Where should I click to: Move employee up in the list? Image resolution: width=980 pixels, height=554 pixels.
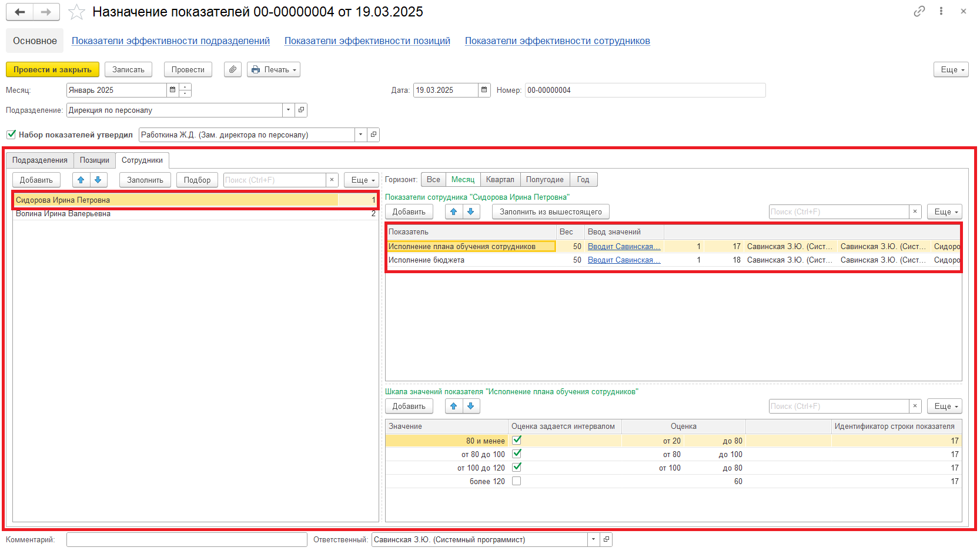81,180
